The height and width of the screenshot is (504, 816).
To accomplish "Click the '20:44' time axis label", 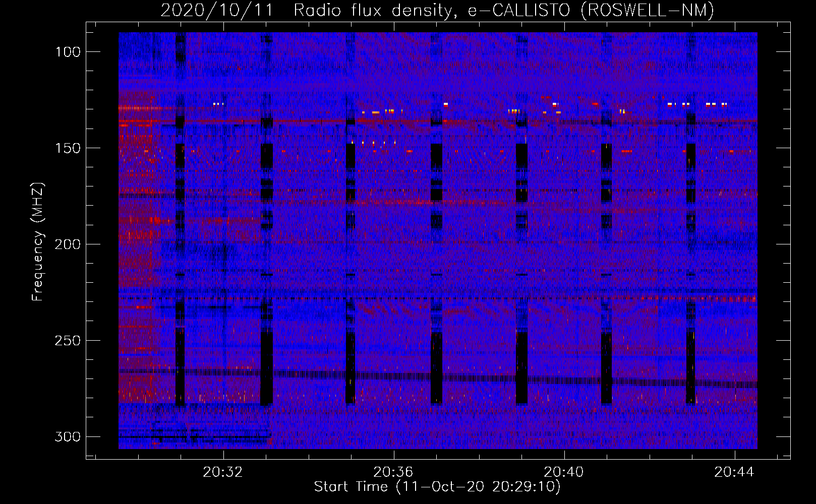I will [734, 472].
